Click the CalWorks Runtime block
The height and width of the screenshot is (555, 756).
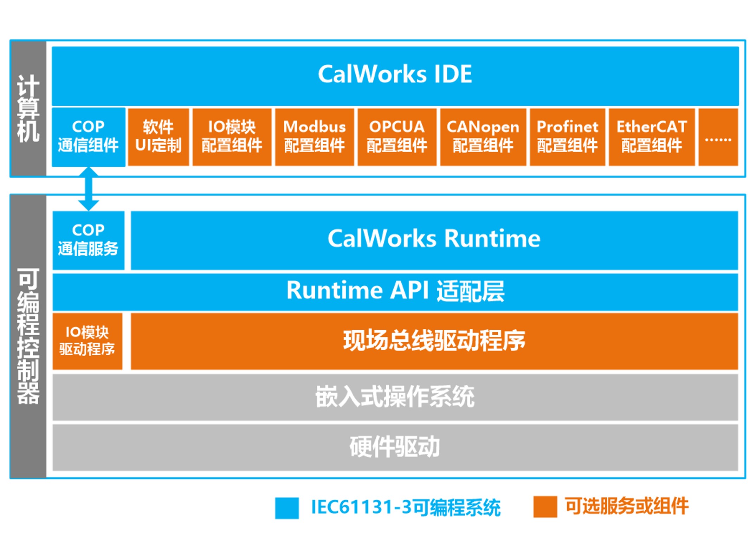click(x=434, y=240)
